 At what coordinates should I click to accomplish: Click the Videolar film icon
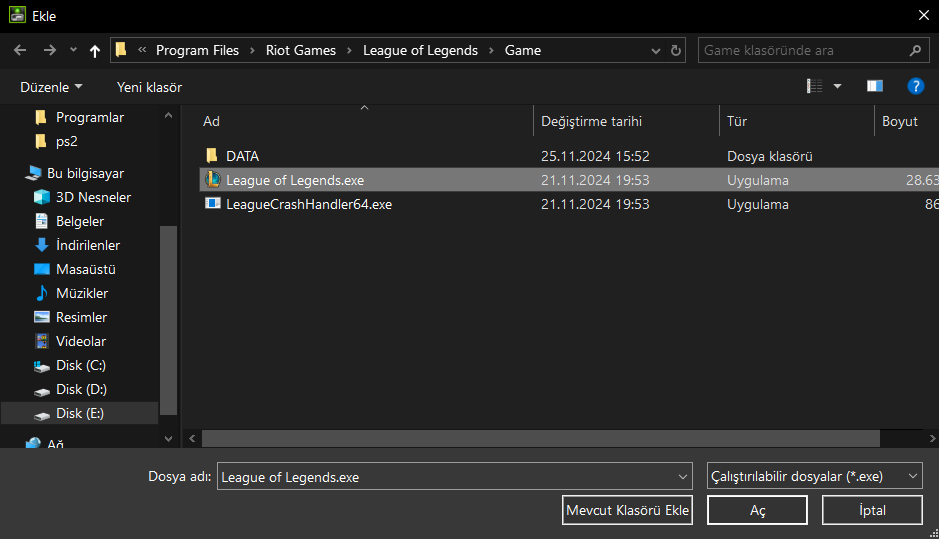pyautogui.click(x=42, y=341)
